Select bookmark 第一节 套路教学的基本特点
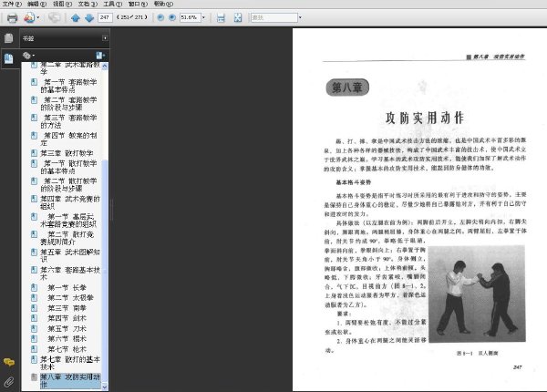Screen dimensions: 547x392 (68, 86)
